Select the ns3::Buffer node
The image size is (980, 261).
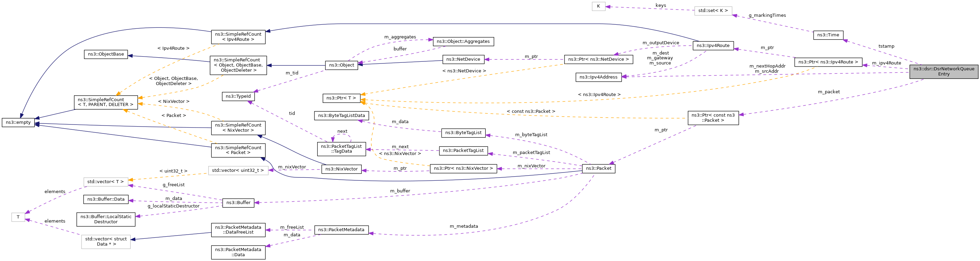pos(238,203)
